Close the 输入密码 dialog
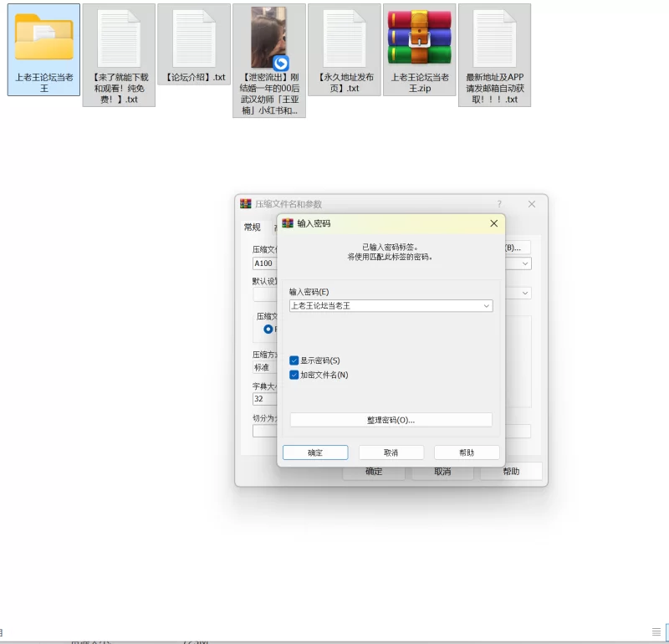Image resolution: width=669 pixels, height=644 pixels. pyautogui.click(x=493, y=223)
